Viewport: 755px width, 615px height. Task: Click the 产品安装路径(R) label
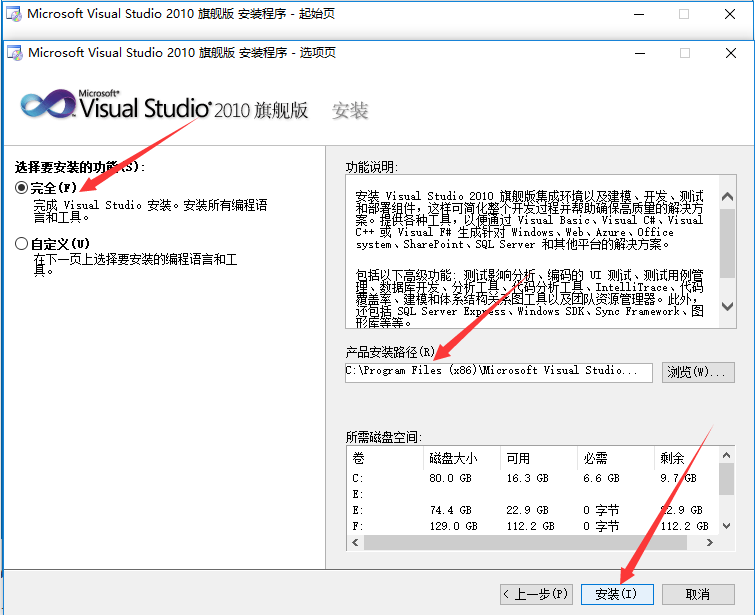pyautogui.click(x=390, y=352)
